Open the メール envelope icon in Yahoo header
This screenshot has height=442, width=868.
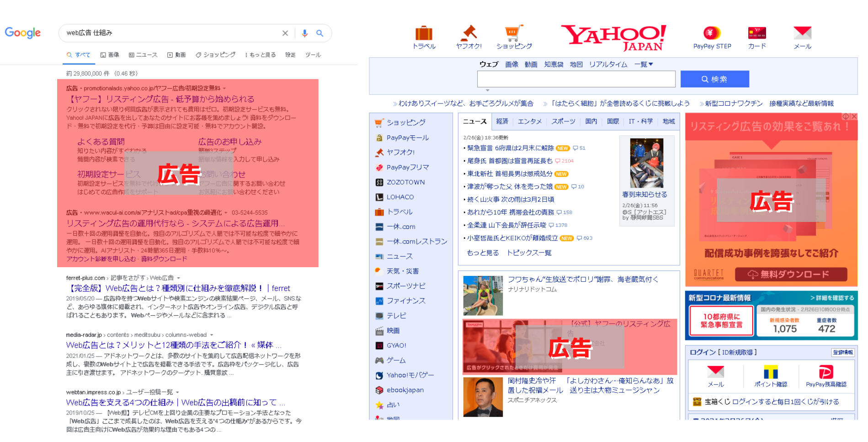coord(802,33)
